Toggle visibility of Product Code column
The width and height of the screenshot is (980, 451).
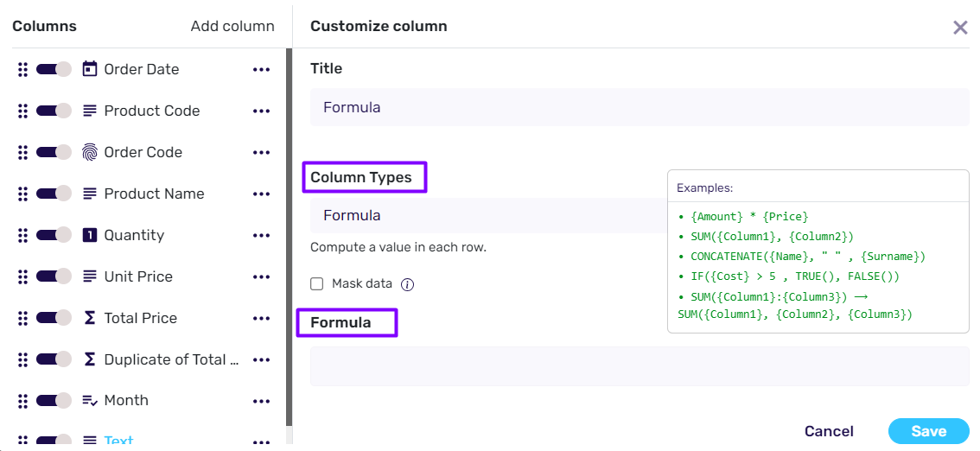pyautogui.click(x=54, y=111)
